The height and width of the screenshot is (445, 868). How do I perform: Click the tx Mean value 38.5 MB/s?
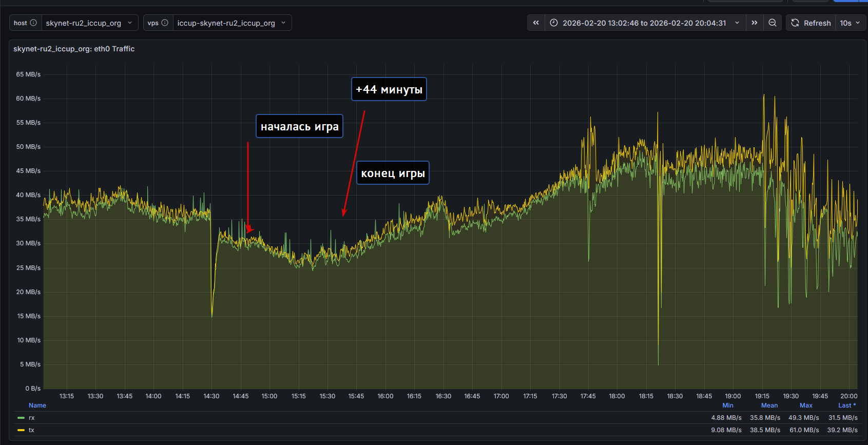point(765,430)
